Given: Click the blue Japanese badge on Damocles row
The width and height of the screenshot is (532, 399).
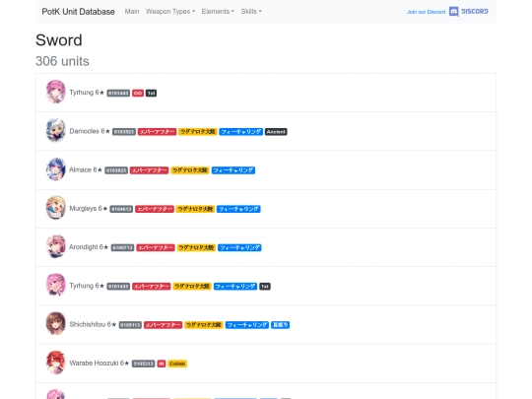Looking at the screenshot, I should pos(241,132).
